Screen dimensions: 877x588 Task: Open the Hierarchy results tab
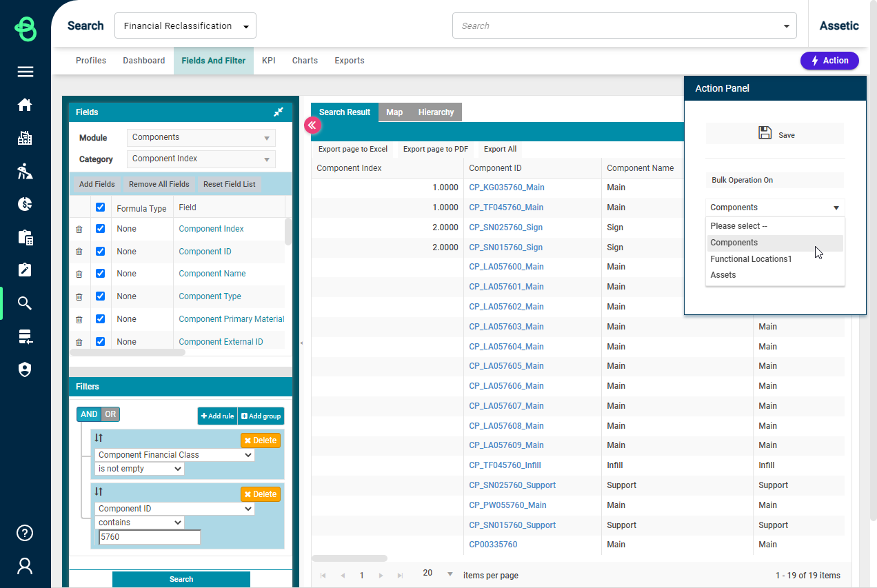pyautogui.click(x=436, y=112)
